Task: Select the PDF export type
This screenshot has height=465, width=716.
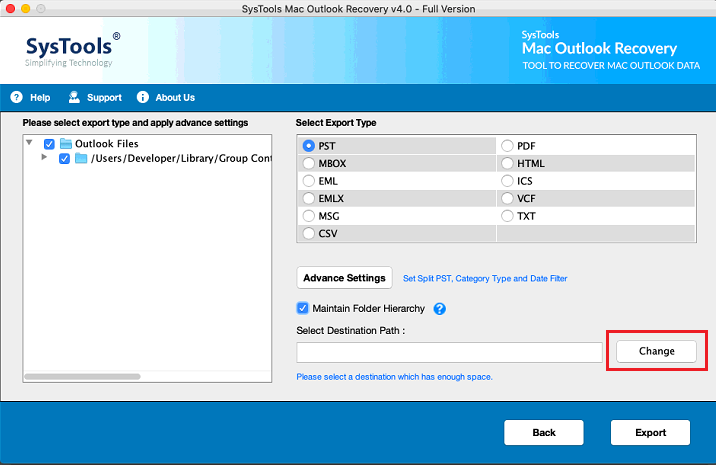Action: (x=507, y=146)
